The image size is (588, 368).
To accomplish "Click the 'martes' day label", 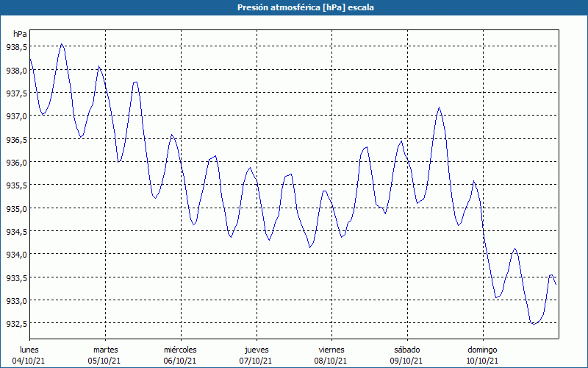I will pos(106,350).
